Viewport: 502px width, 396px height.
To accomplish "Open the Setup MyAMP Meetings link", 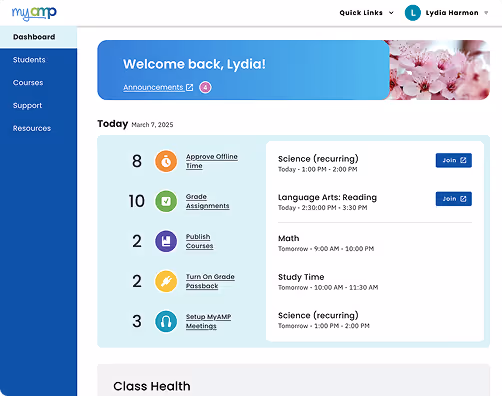I will point(208,321).
